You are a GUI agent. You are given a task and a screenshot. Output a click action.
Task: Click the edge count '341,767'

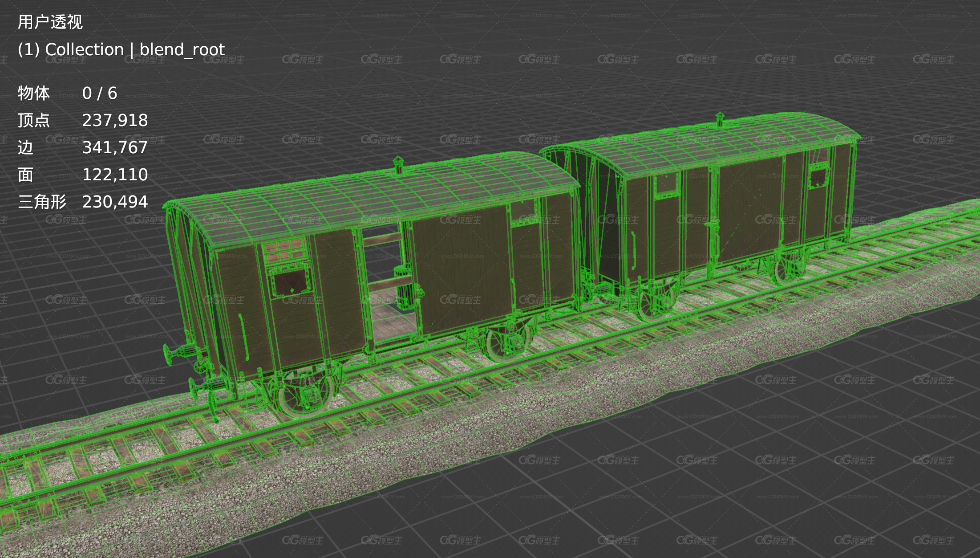[115, 147]
